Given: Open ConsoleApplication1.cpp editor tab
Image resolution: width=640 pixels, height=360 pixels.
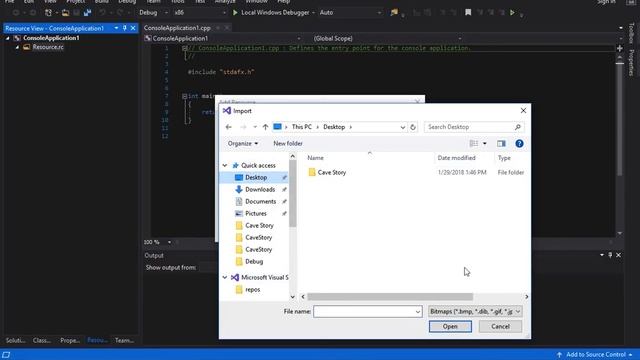Looking at the screenshot, I should point(177,28).
